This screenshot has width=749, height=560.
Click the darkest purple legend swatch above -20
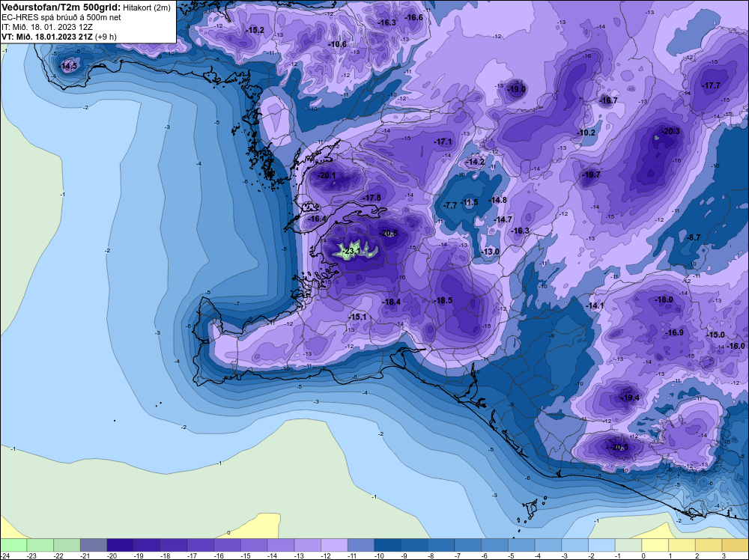pos(121,545)
